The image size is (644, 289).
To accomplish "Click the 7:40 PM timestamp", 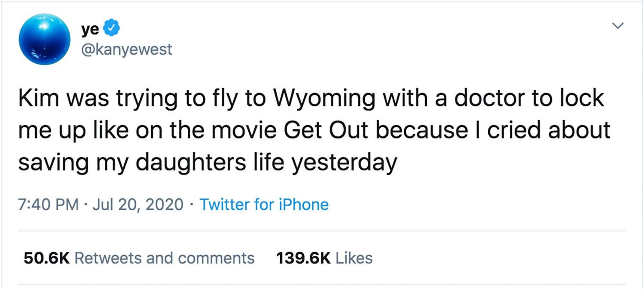I will (x=48, y=205).
